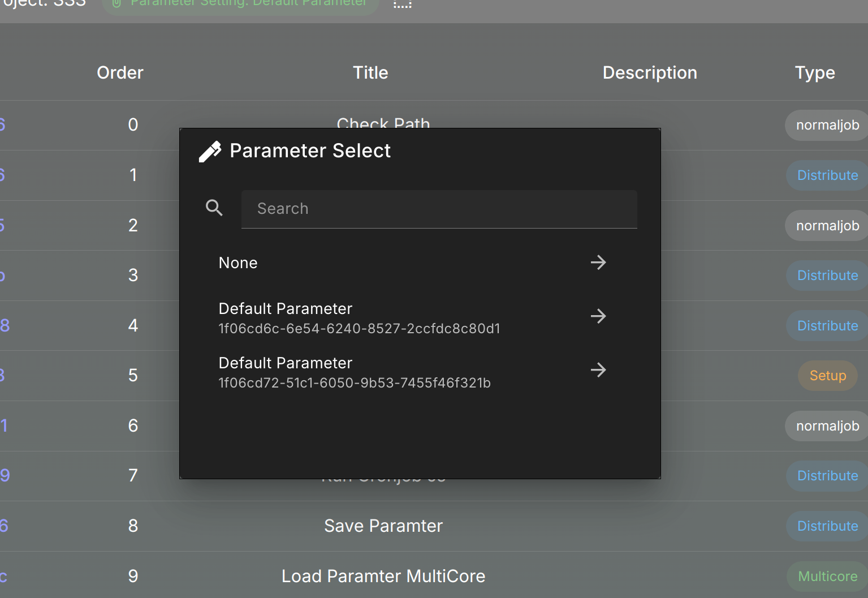Click Distribute badge in row 8
The image size is (868, 598).
[827, 526]
